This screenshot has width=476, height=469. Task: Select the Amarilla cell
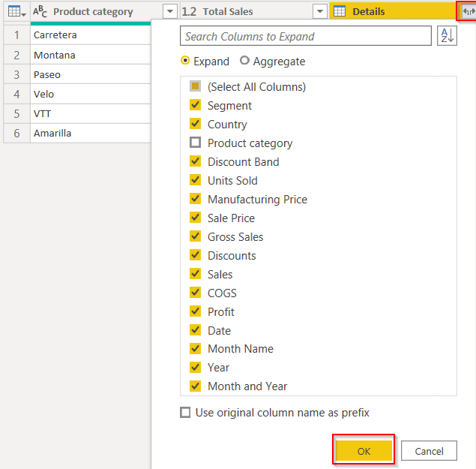click(91, 133)
